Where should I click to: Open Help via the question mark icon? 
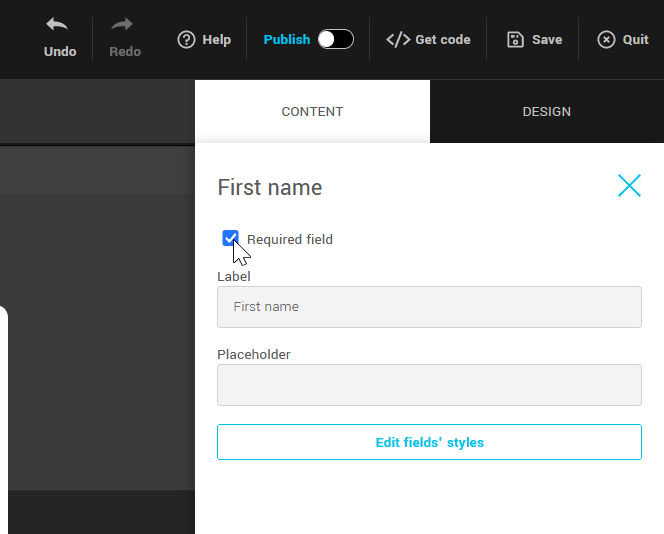[x=186, y=40]
